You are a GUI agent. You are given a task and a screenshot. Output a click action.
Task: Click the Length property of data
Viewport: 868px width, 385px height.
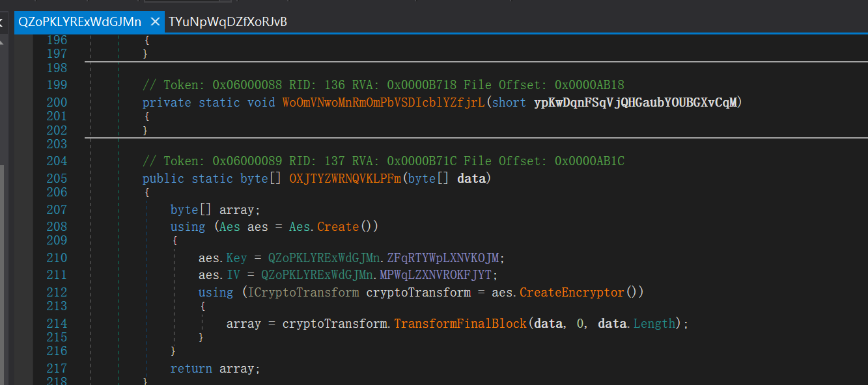[654, 323]
